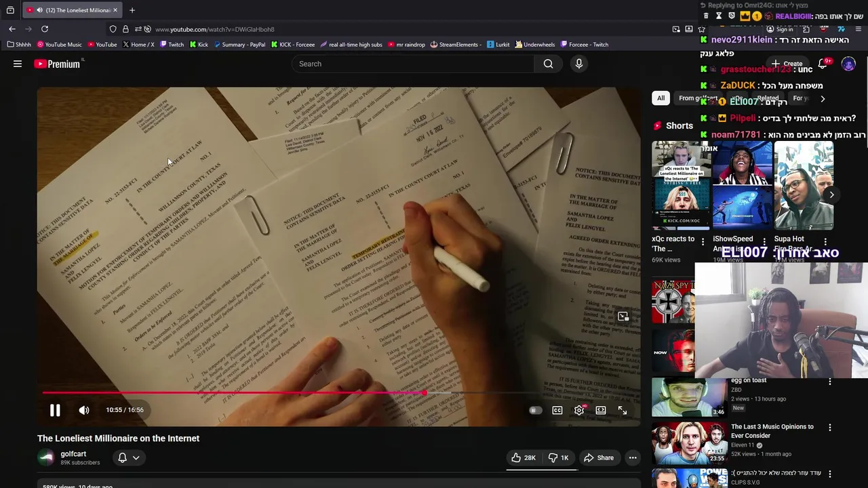The width and height of the screenshot is (868, 488).
Task: Dislike the video (1K)
Action: [x=559, y=457]
